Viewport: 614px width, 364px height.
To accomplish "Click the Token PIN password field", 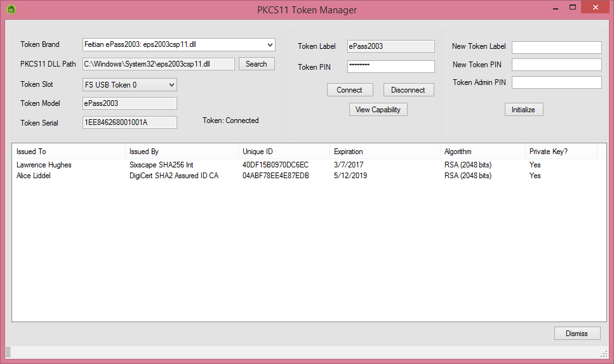I will [390, 67].
